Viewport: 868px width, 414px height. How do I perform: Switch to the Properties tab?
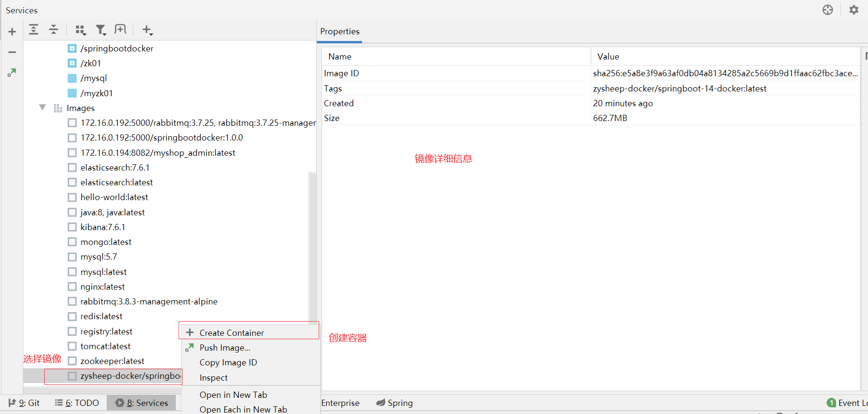click(x=340, y=31)
